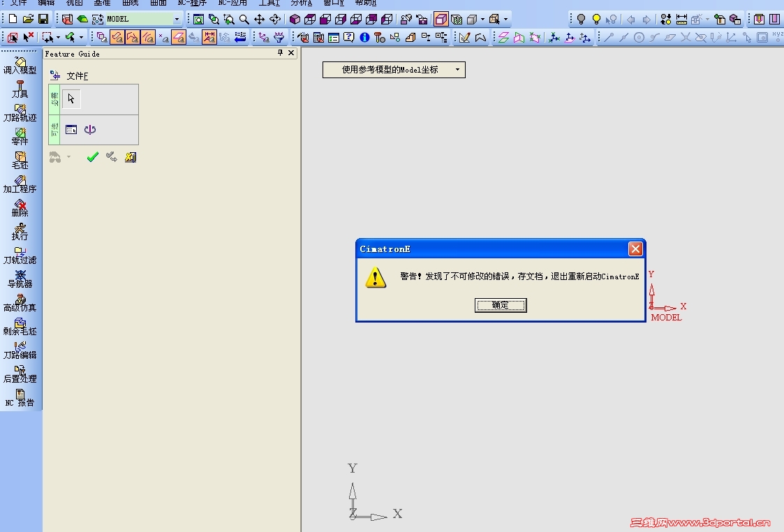Open the NC-应用 menu
784x532 pixels.
click(232, 3)
